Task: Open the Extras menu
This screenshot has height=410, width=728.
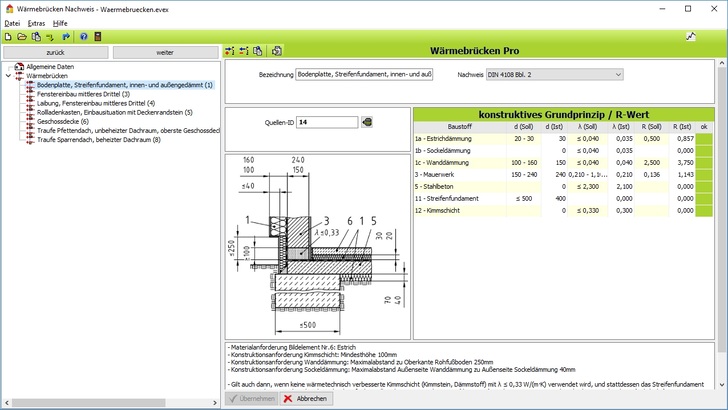Action: coord(36,22)
